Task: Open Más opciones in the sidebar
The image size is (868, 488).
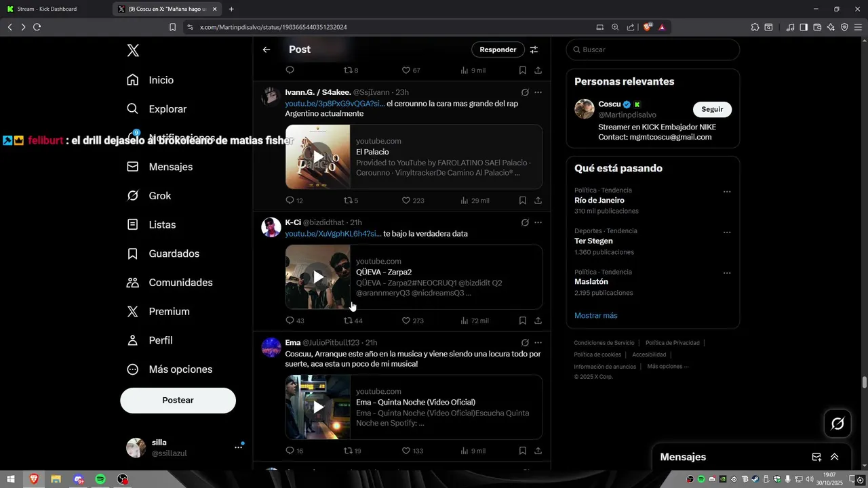Action: tap(170, 369)
